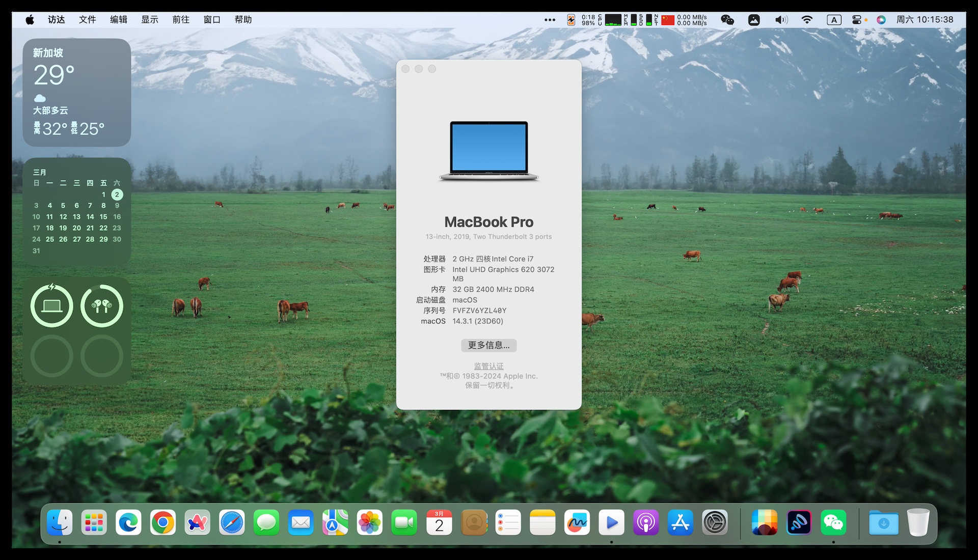This screenshot has width=978, height=560.
Task: Open the Wi-Fi status menu
Action: pos(807,20)
